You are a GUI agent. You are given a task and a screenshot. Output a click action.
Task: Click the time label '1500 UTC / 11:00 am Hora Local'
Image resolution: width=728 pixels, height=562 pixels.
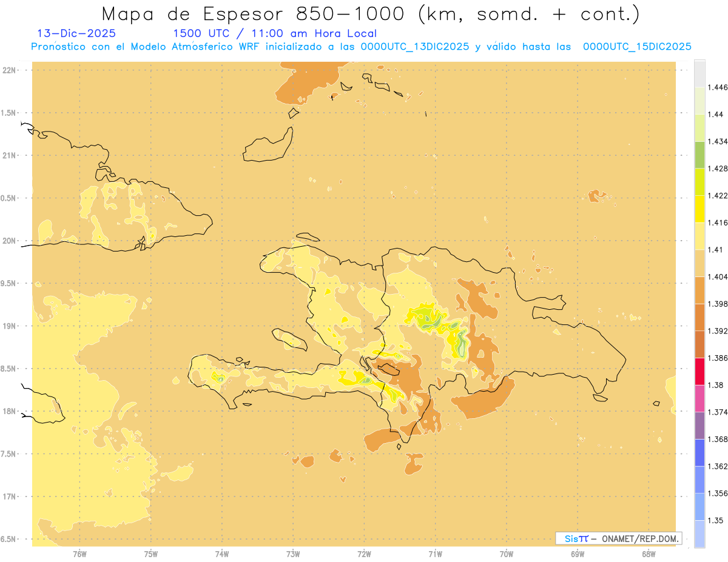(275, 33)
